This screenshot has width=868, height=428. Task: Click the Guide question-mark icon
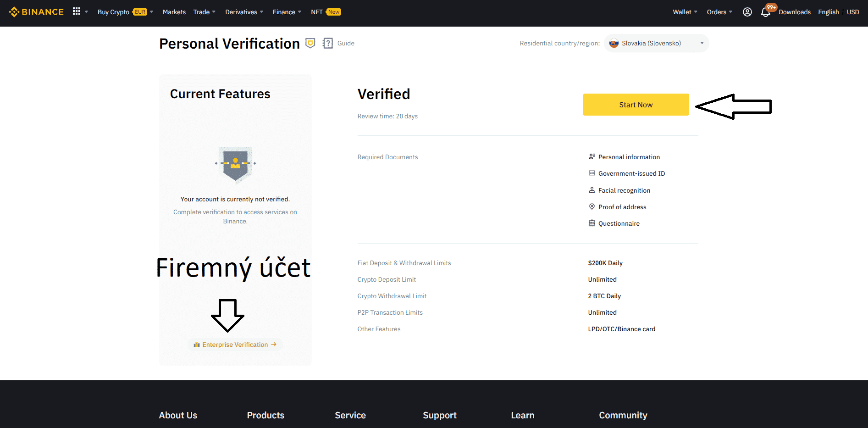pos(327,43)
